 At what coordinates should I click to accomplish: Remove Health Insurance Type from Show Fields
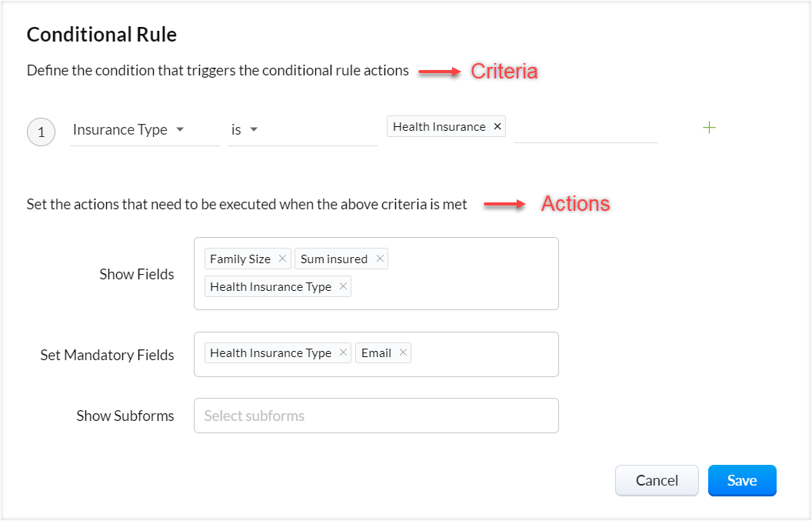click(x=343, y=287)
